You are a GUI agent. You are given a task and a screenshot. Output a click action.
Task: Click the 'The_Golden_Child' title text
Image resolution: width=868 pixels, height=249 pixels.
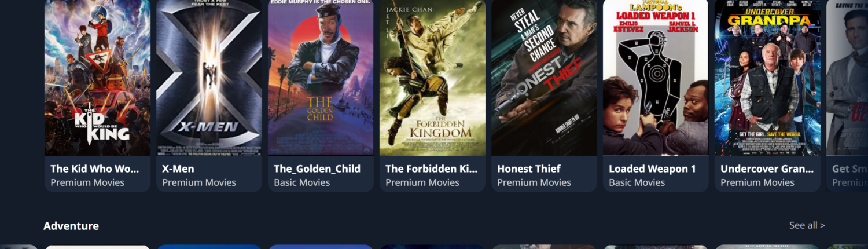[317, 169]
